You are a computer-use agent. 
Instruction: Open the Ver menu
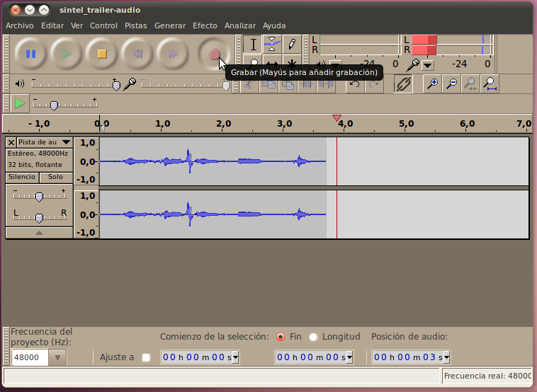77,25
